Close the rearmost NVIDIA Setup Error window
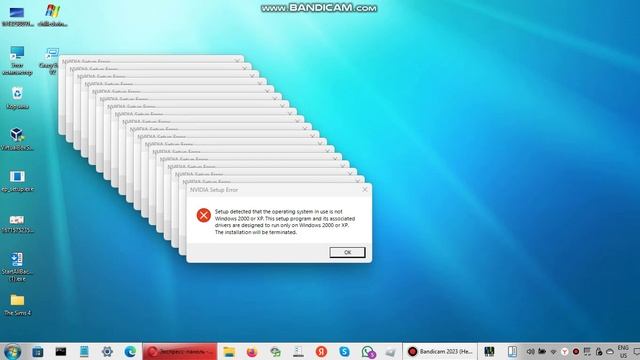The width and height of the screenshot is (640, 360). 237,61
